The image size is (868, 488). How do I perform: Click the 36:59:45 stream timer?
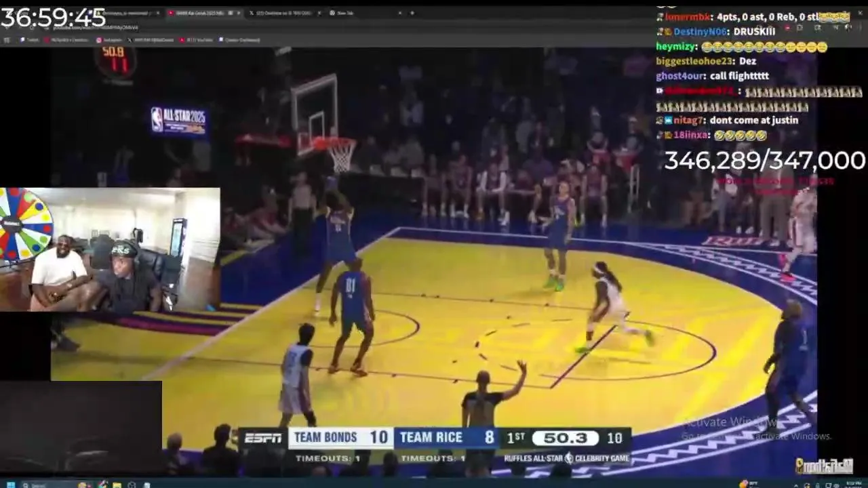pos(53,17)
